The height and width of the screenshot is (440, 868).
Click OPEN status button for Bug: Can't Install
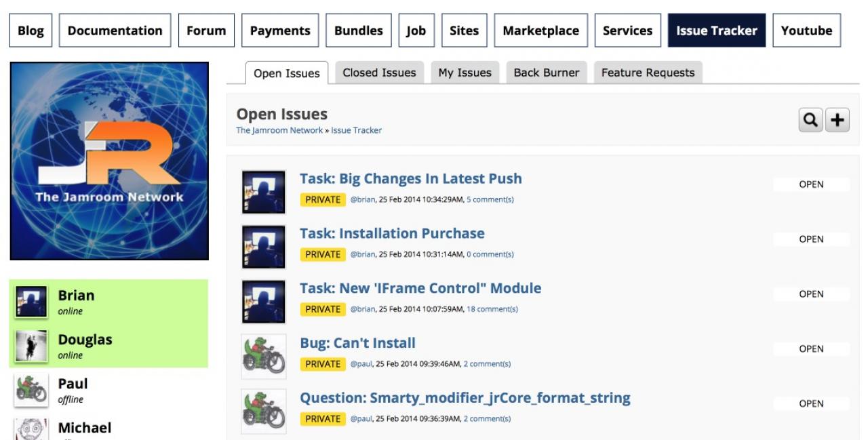point(811,348)
